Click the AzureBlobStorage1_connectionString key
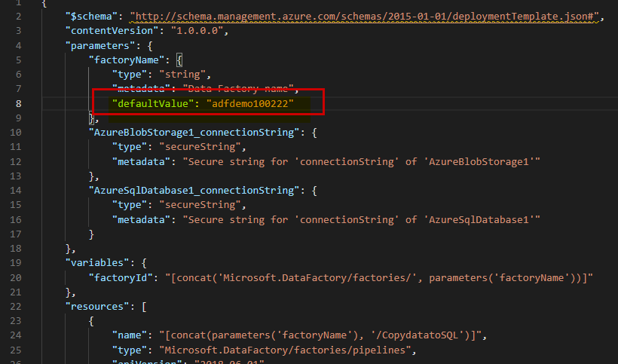 click(194, 133)
